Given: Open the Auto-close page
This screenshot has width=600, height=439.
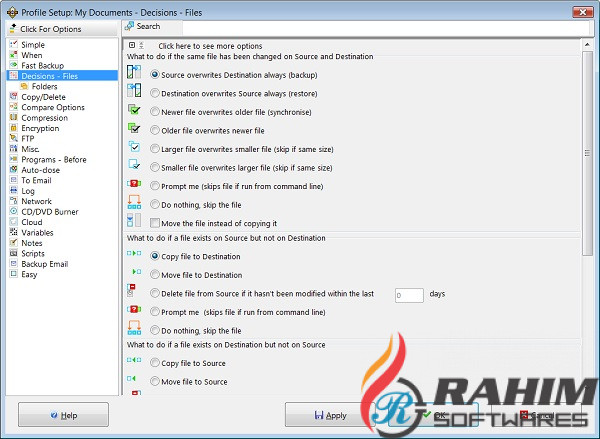Looking at the screenshot, I should [x=41, y=170].
